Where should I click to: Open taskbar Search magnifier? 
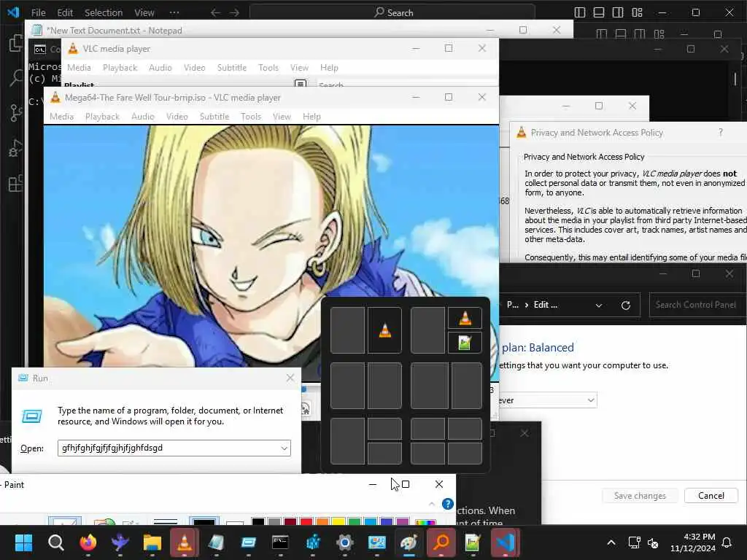(55, 542)
